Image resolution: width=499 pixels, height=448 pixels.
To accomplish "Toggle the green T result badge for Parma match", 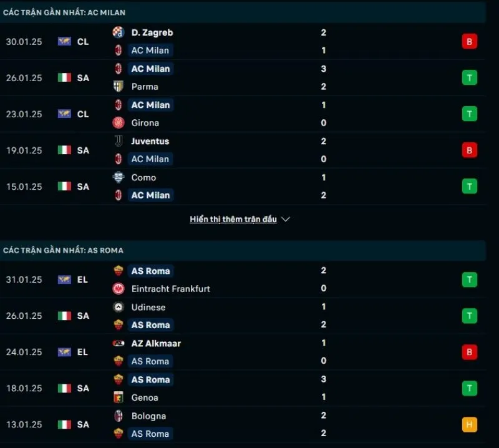I will click(x=469, y=77).
